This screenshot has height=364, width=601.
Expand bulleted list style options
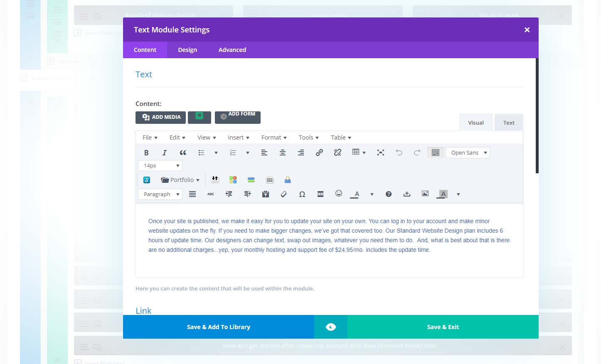pos(216,153)
